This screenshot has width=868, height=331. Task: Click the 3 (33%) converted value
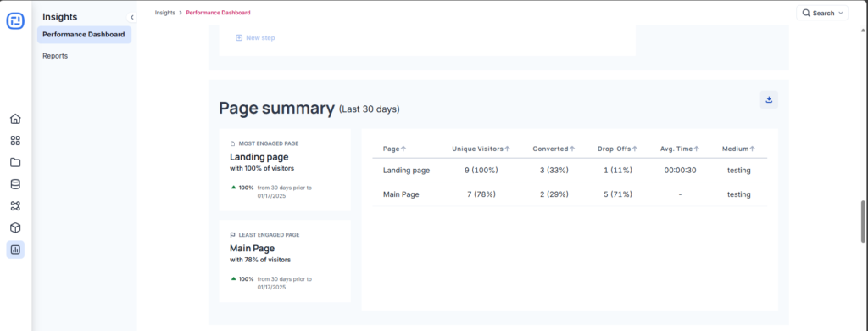[554, 171]
